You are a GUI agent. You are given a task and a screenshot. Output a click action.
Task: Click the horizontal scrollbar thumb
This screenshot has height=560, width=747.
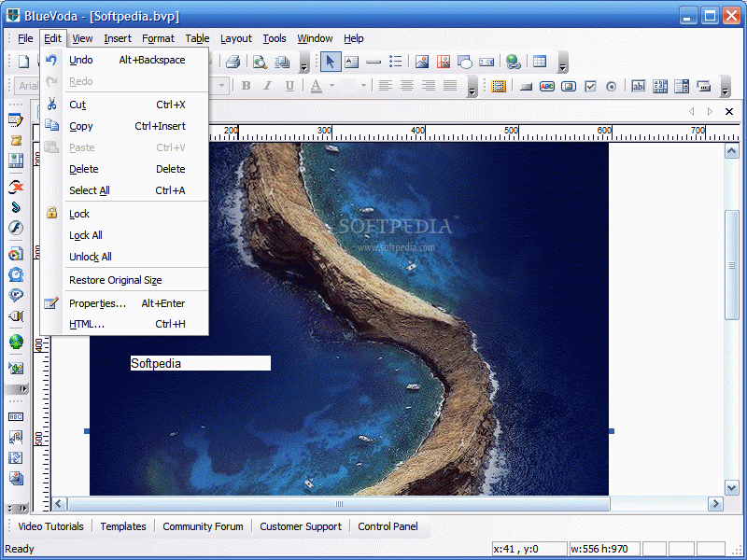[338, 504]
